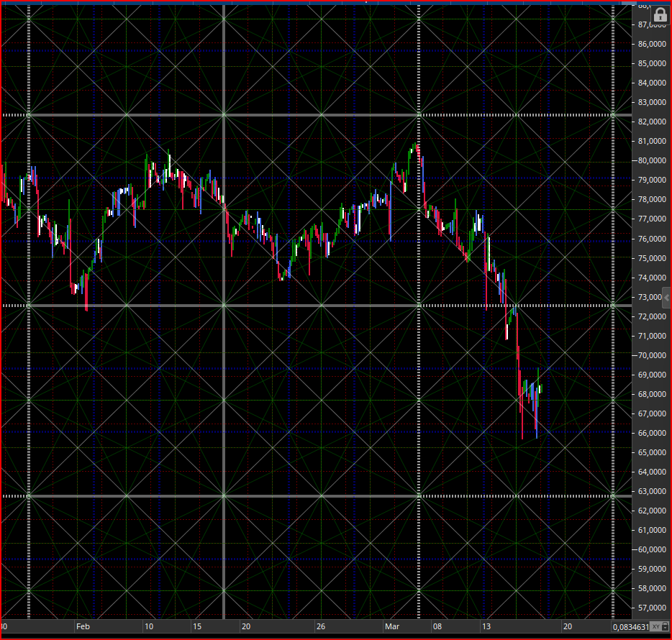The height and width of the screenshot is (640, 672).
Task: Click the 68,0000 price label
Action: pos(652,394)
